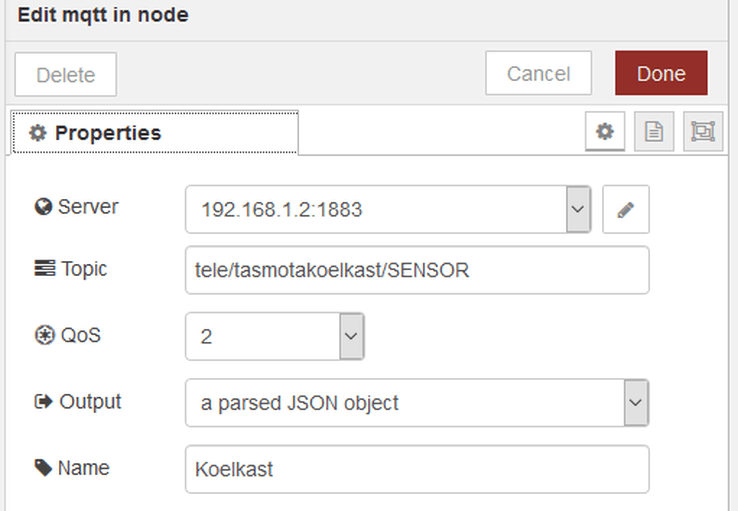Screen dimensions: 738x511
Task: Click the Done button
Action: click(x=661, y=73)
